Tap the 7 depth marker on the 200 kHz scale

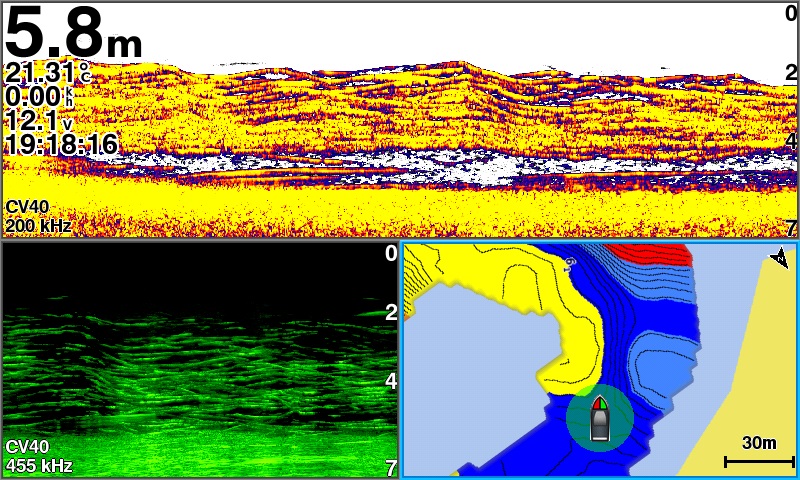(x=790, y=228)
